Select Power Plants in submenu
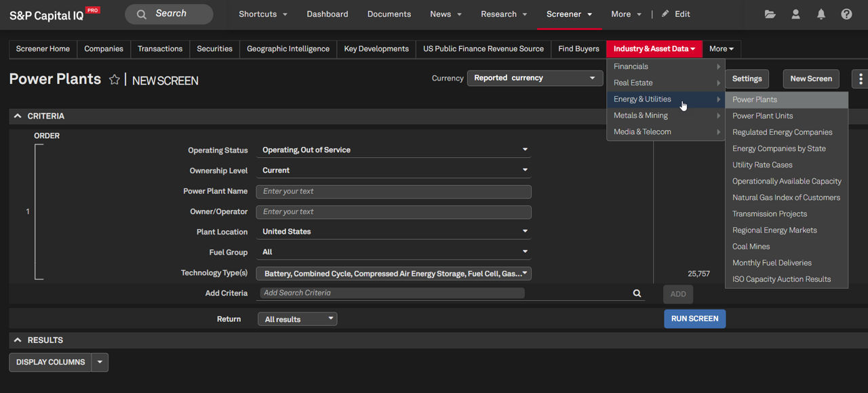868x393 pixels. (x=787, y=100)
